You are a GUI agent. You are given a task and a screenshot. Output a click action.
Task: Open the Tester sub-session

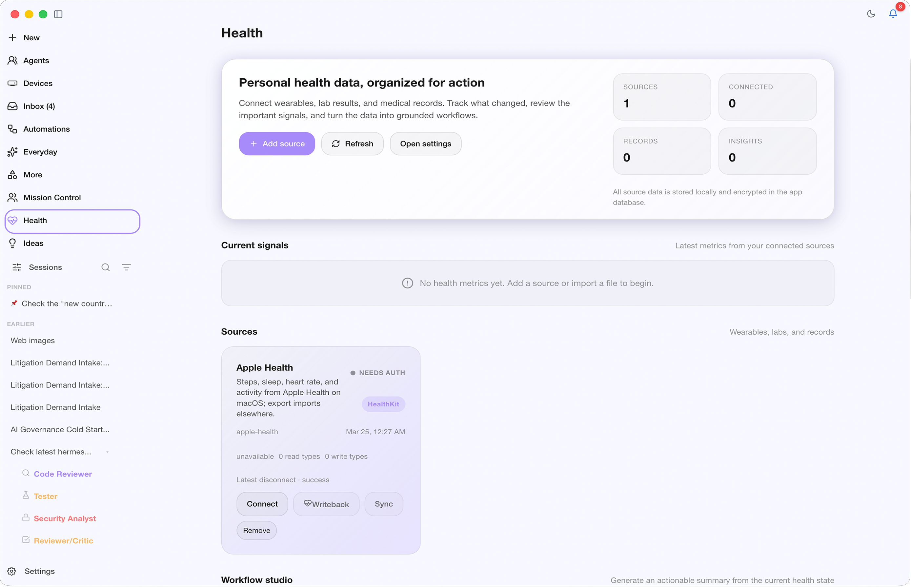46,496
